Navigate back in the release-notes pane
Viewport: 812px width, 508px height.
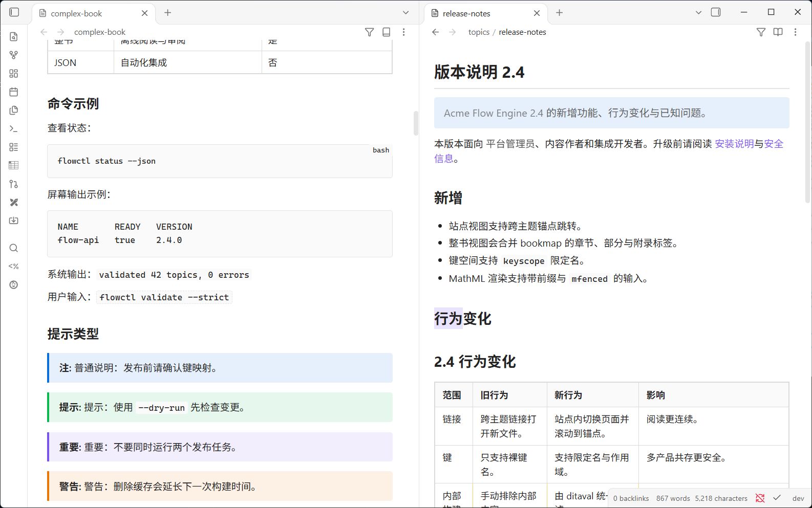point(436,32)
